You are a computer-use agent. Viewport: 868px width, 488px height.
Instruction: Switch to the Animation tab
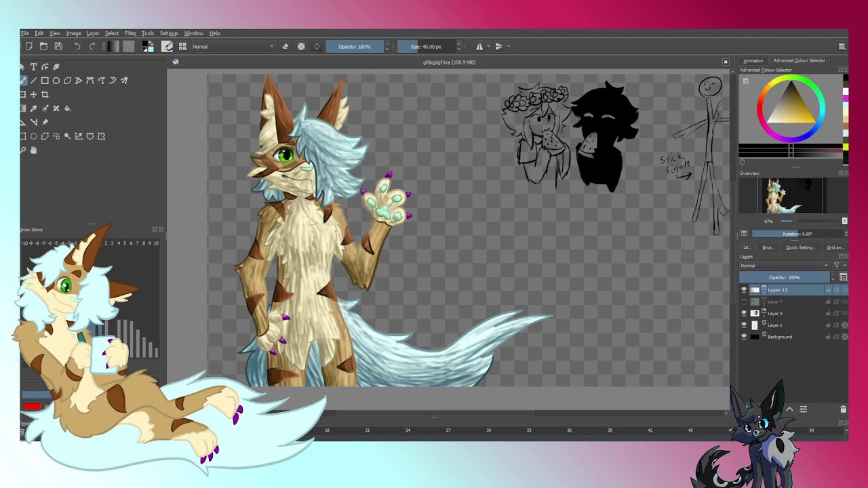coord(753,61)
